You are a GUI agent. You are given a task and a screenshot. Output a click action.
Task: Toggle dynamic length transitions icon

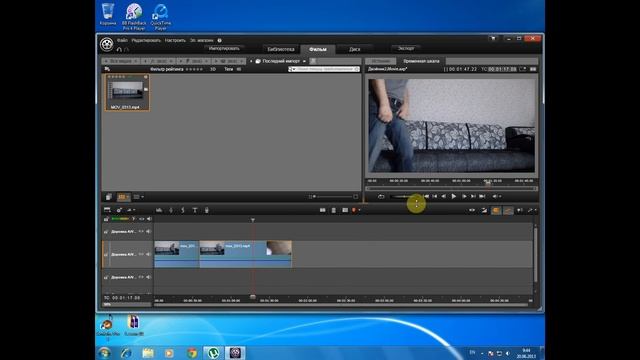coord(484,210)
